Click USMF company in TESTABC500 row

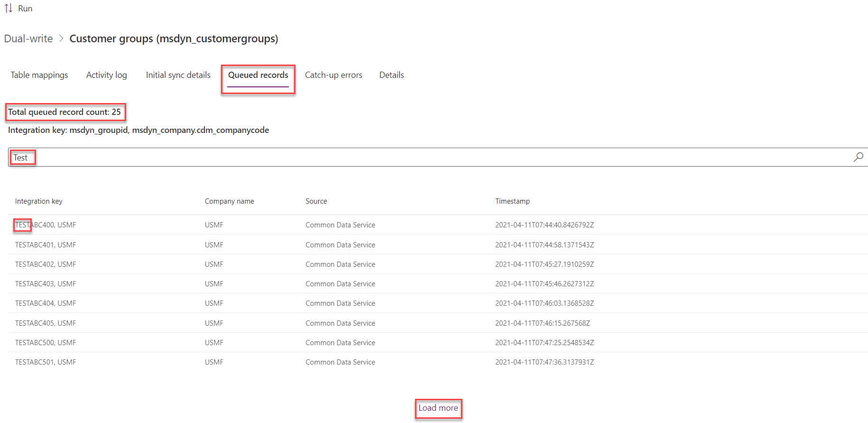(x=214, y=343)
